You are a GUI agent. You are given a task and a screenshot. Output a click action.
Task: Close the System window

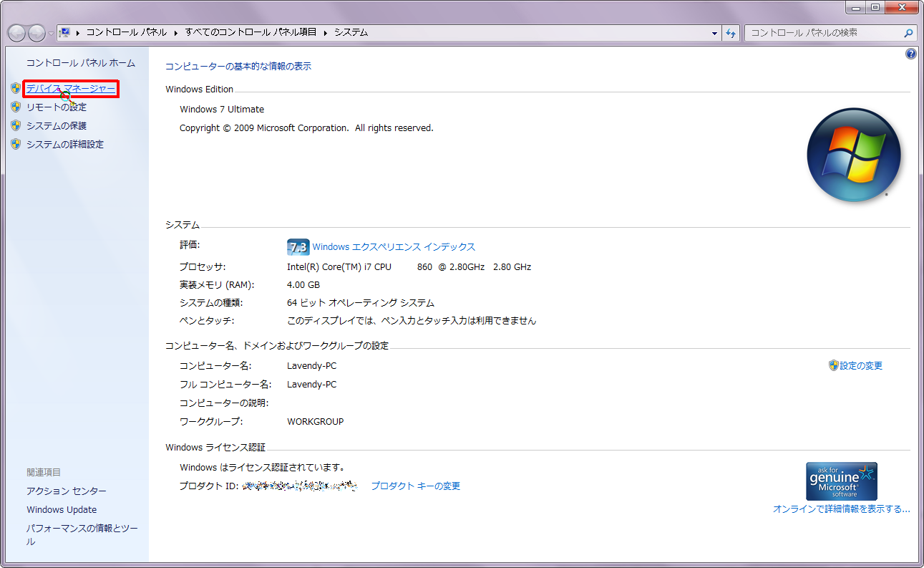pyautogui.click(x=901, y=7)
